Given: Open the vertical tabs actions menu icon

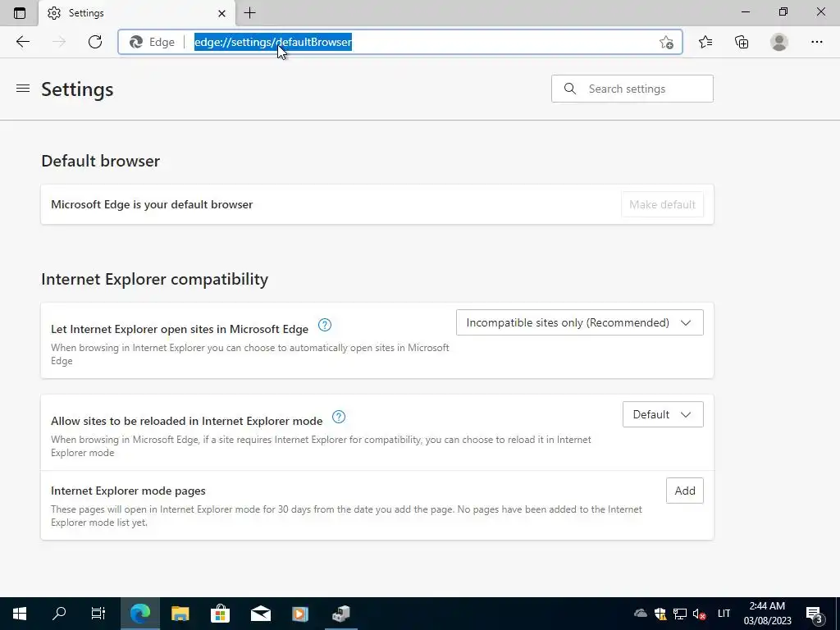Looking at the screenshot, I should pyautogui.click(x=20, y=13).
